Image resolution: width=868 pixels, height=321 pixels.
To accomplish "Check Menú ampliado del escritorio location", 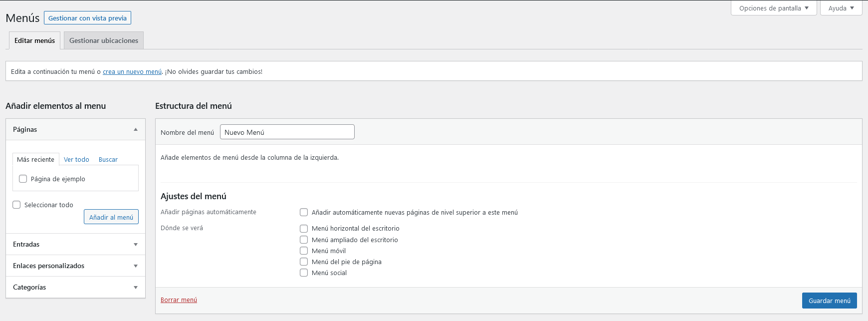I will [x=304, y=240].
